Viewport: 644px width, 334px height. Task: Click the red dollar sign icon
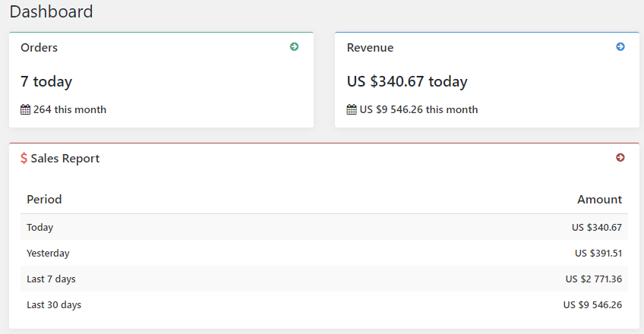[x=24, y=159]
